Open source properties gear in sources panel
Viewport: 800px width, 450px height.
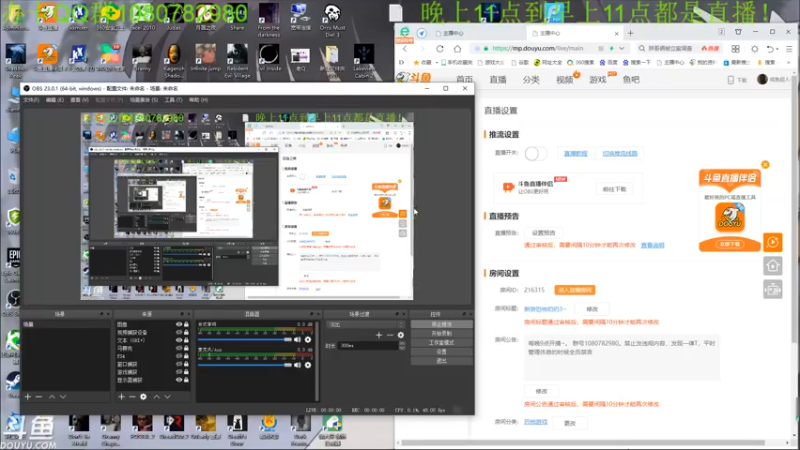click(143, 396)
